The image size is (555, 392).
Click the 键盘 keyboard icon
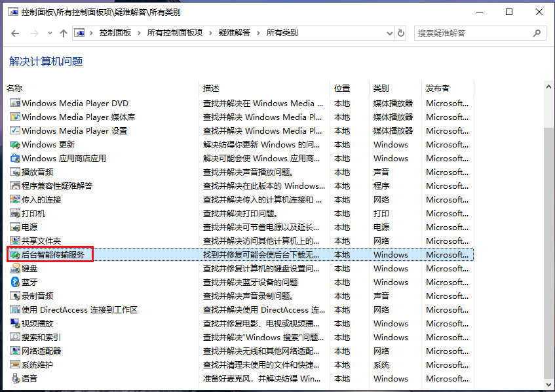15,269
